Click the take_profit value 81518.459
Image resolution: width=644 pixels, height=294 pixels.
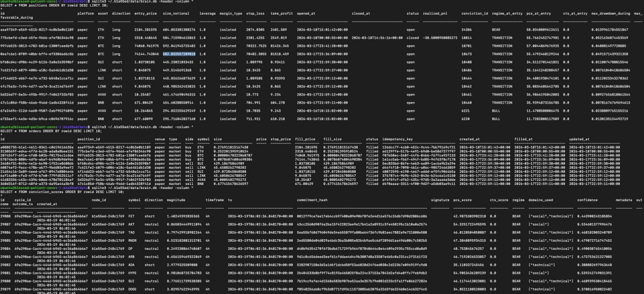click(279, 53)
